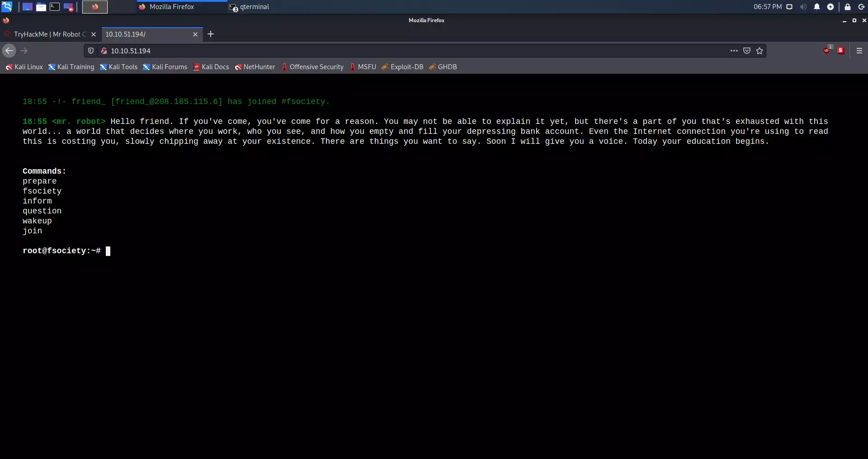Open the Offensive Security bookmark
The height and width of the screenshot is (459, 868).
(x=312, y=67)
